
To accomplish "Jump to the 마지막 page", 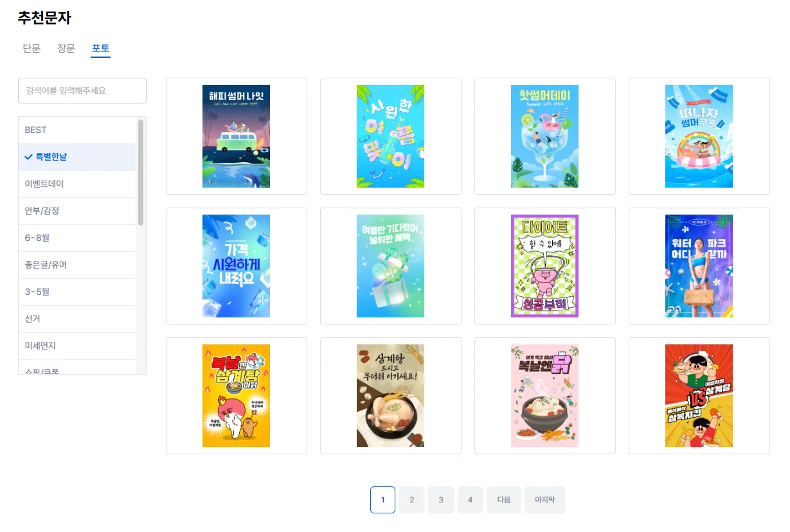I will 545,500.
